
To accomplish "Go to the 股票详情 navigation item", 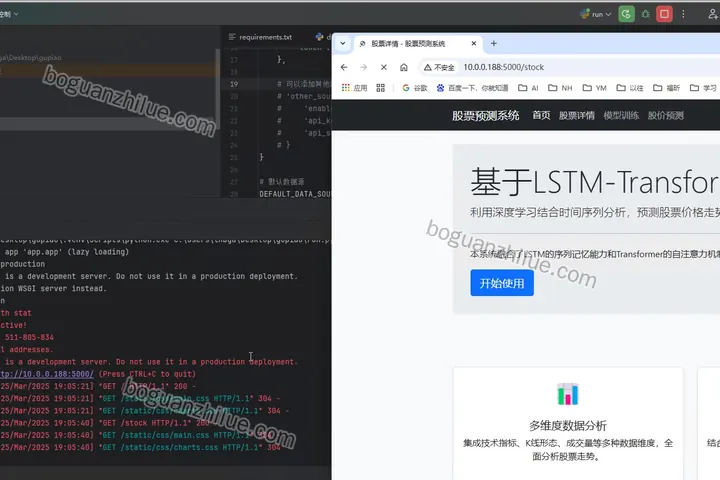I will (x=577, y=116).
